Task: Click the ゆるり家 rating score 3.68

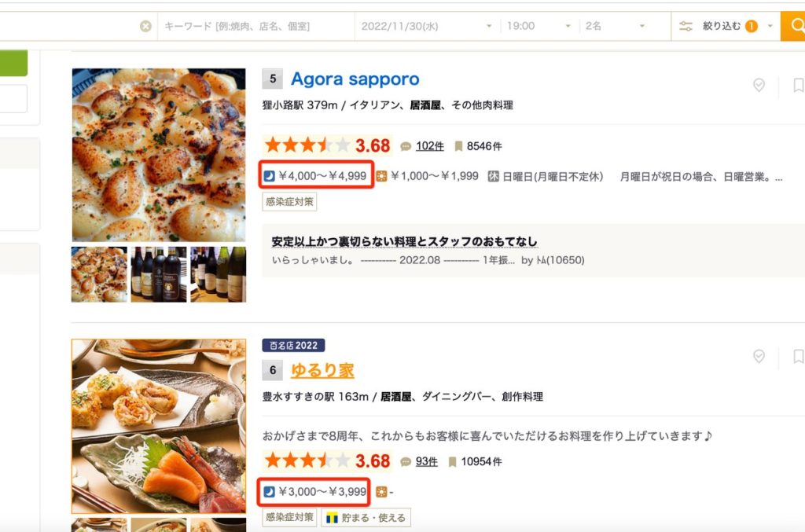Action: 373,461
